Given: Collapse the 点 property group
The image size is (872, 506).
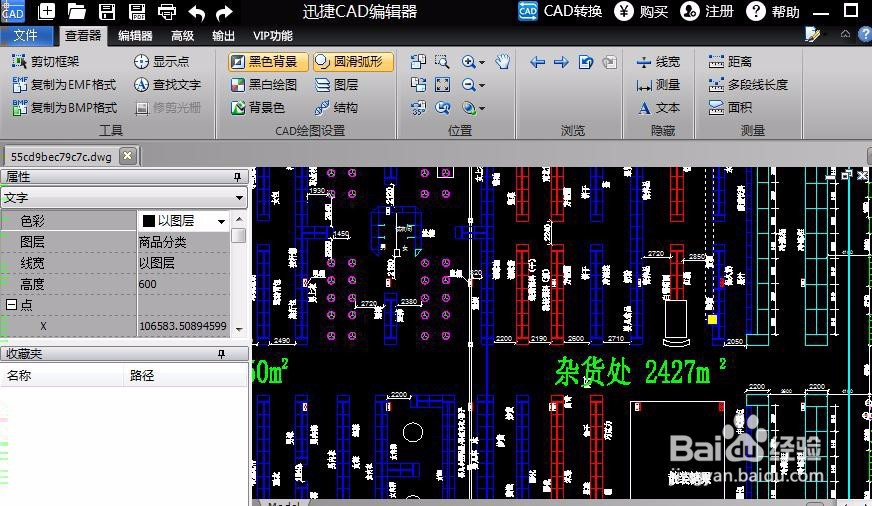Looking at the screenshot, I should coord(11,305).
